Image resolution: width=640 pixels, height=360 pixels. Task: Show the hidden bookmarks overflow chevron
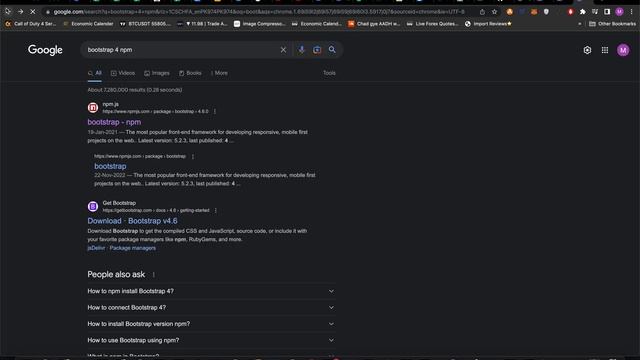click(x=580, y=24)
